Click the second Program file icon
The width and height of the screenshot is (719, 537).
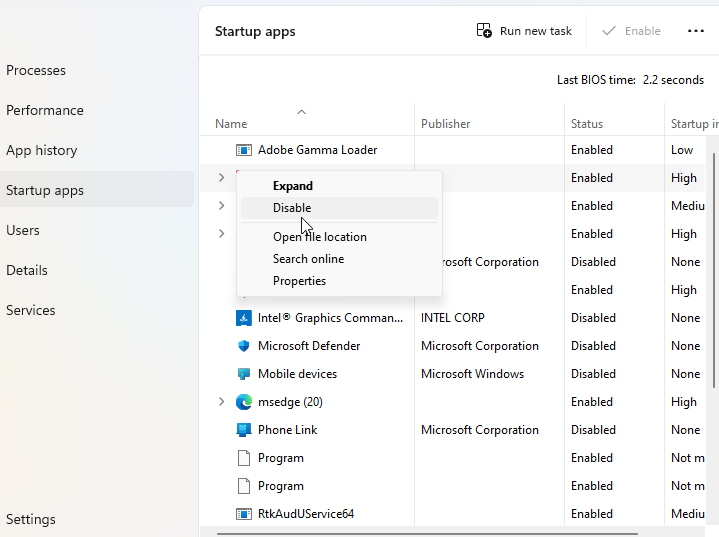tap(243, 486)
